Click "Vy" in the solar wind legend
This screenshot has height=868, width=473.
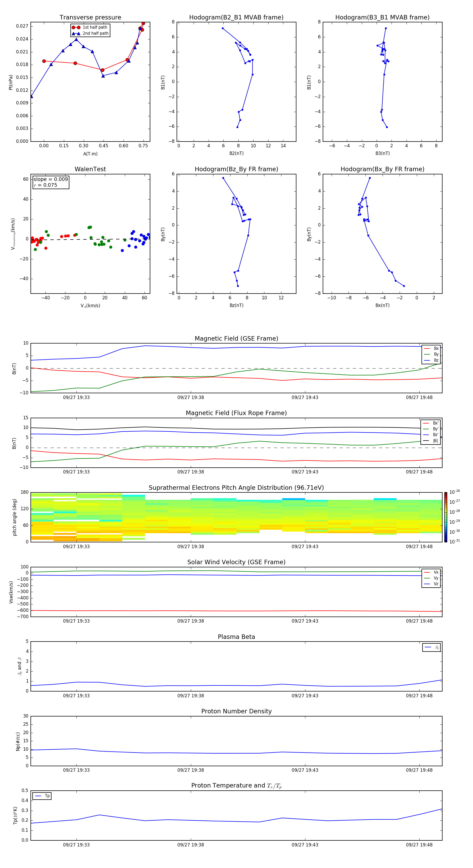click(436, 578)
